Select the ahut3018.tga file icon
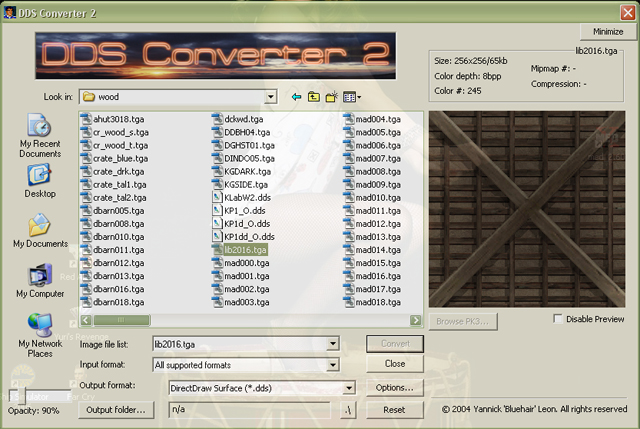 click(86, 119)
